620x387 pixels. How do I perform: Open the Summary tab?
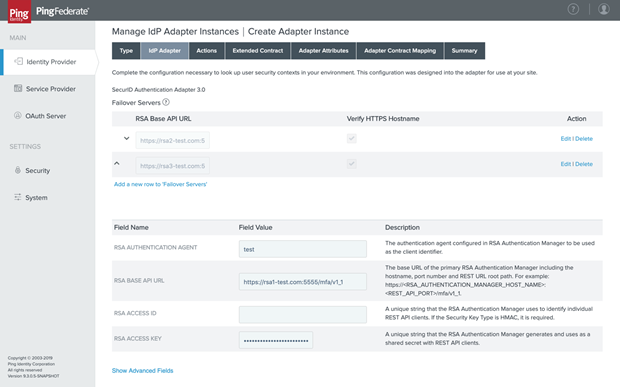coord(465,51)
